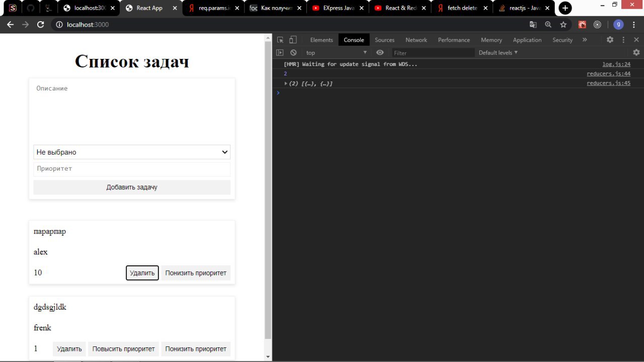Open the reducers.js:44 source link
The width and height of the screenshot is (644, 362).
click(608, 74)
